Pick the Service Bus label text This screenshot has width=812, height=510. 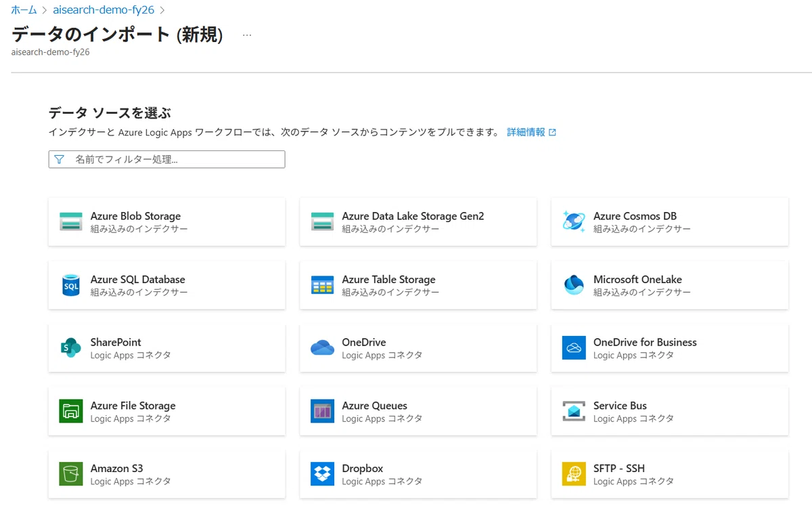click(x=620, y=406)
